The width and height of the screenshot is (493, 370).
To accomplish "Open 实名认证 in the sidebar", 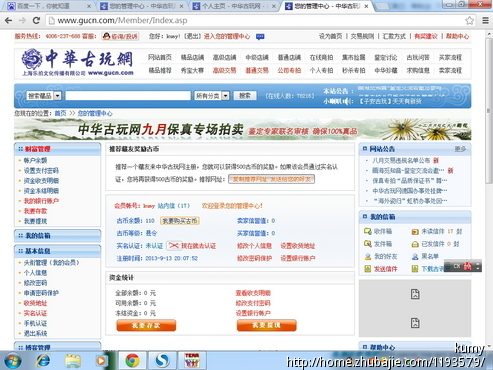I will (35, 313).
